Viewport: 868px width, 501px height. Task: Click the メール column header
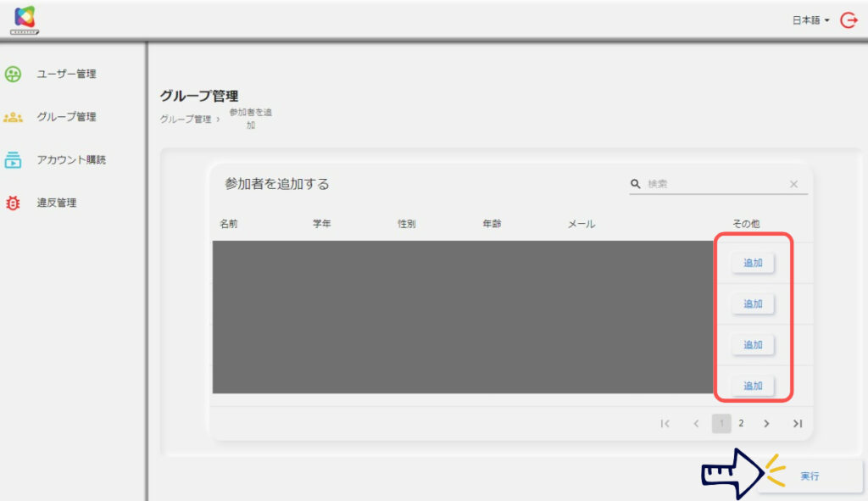tap(581, 224)
